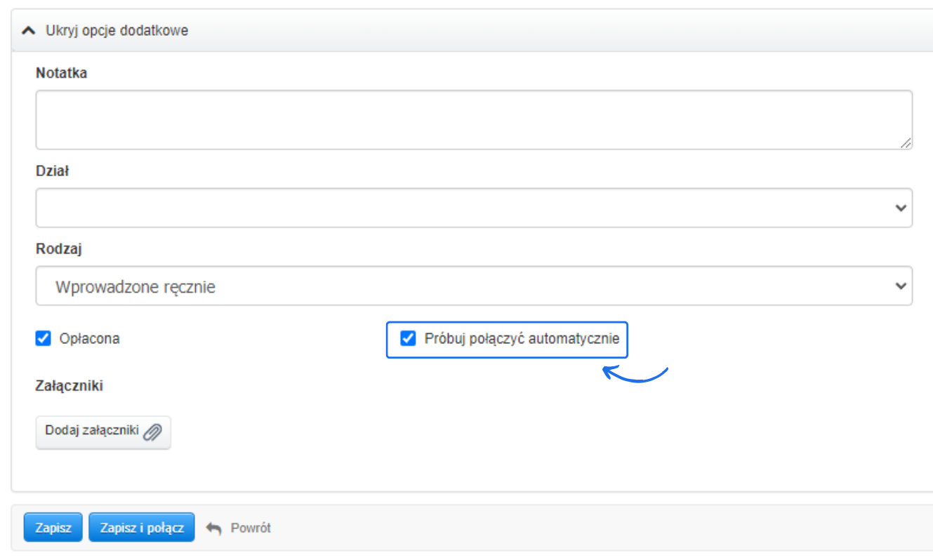Viewport: 933px width, 560px height.
Task: Untick the Opłacona checkbox
Action: [44, 339]
